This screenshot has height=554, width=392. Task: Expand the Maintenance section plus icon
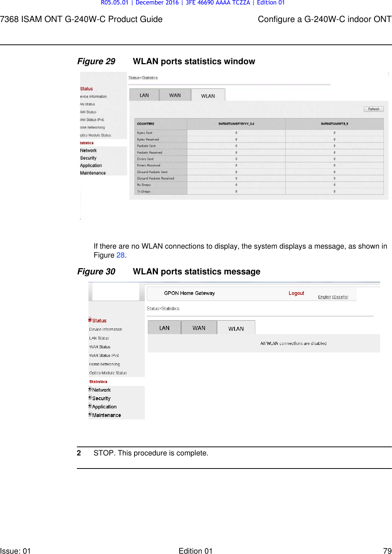pyautogui.click(x=90, y=414)
